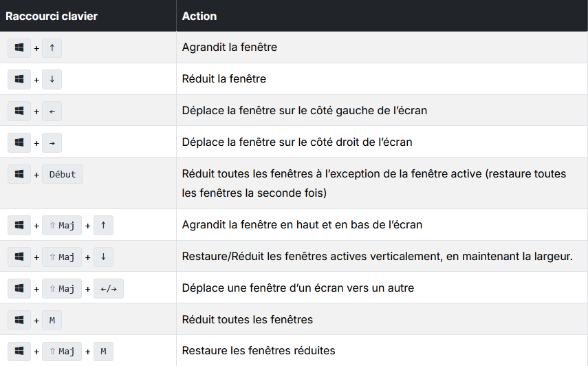
Task: Click the M key in the Réduit toutes les fenêtres row
Action: tap(52, 321)
